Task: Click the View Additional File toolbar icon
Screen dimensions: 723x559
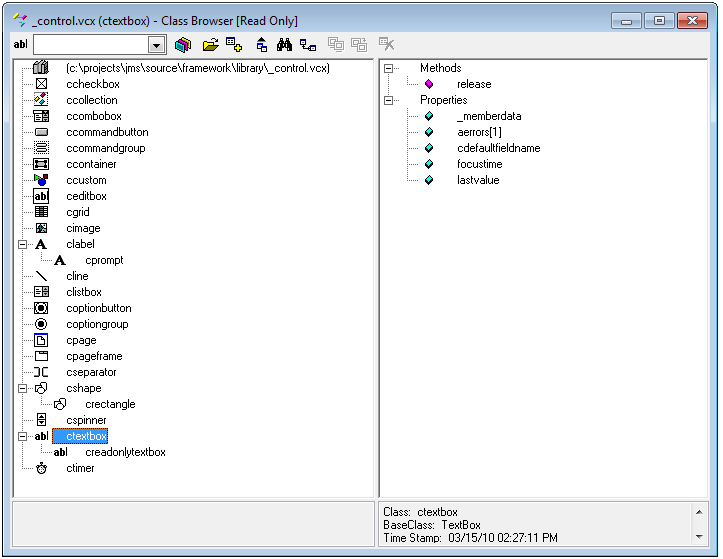Action: [235, 45]
